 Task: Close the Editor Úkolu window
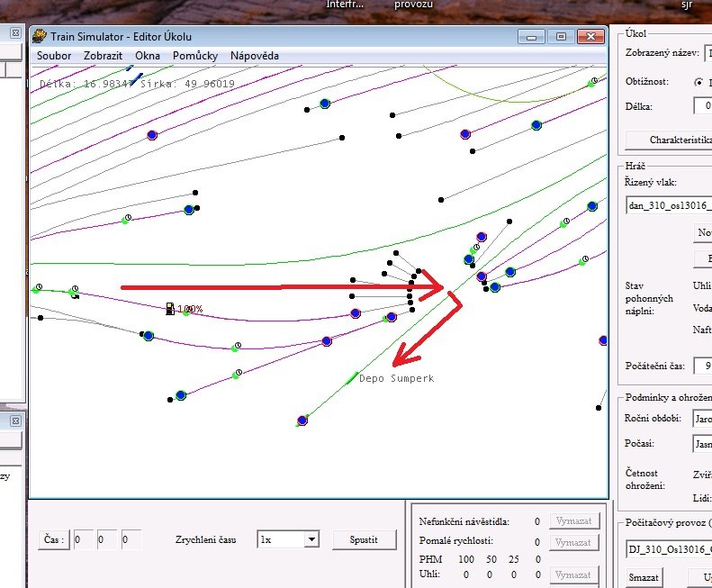click(x=590, y=36)
